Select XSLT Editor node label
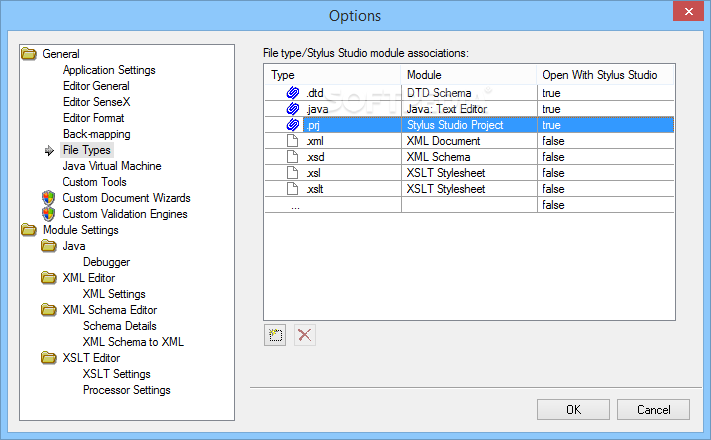This screenshot has height=440, width=711. pos(91,358)
